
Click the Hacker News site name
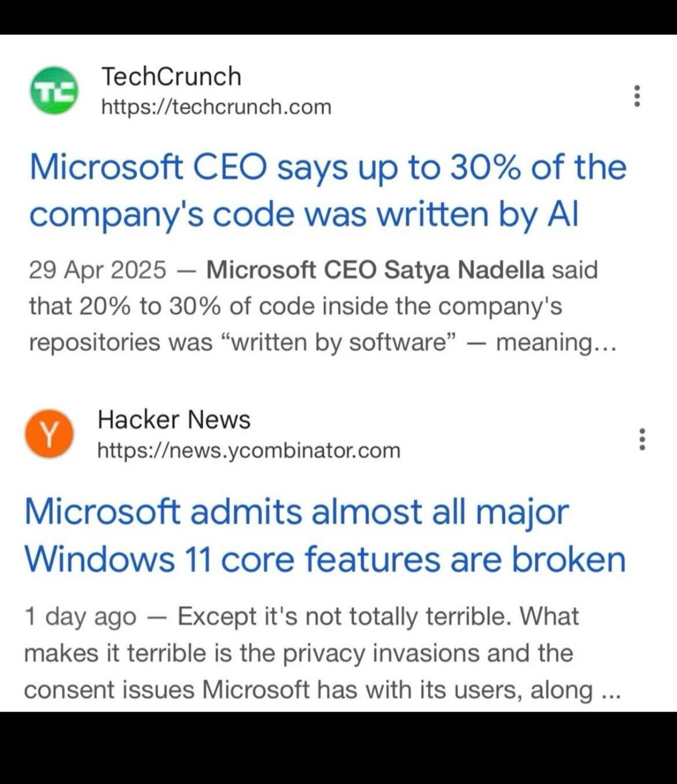click(174, 419)
